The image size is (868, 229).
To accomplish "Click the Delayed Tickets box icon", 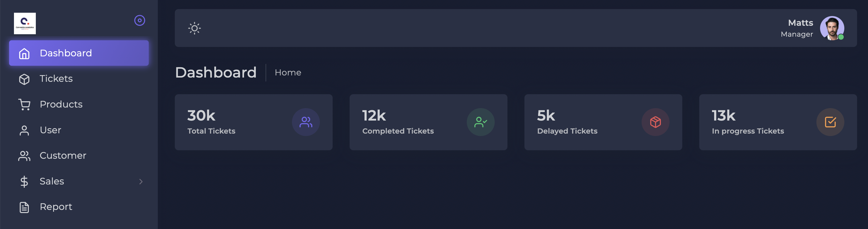I will click(655, 122).
